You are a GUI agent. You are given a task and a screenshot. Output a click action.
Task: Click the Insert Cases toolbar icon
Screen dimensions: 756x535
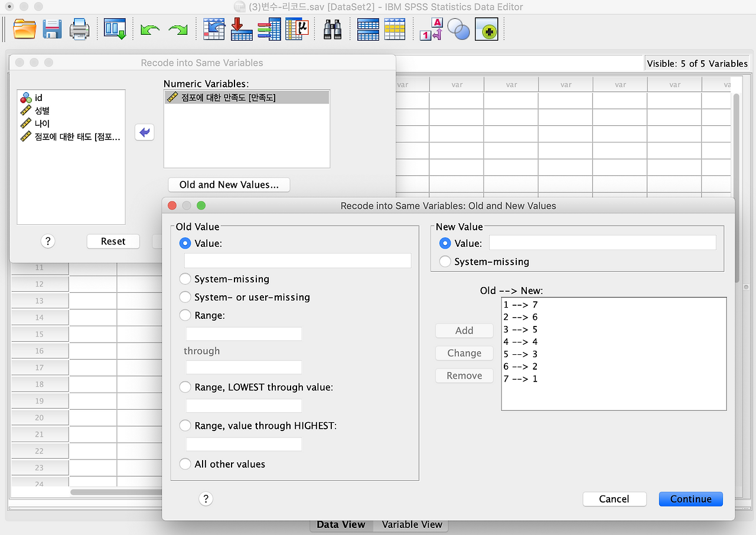(x=368, y=29)
